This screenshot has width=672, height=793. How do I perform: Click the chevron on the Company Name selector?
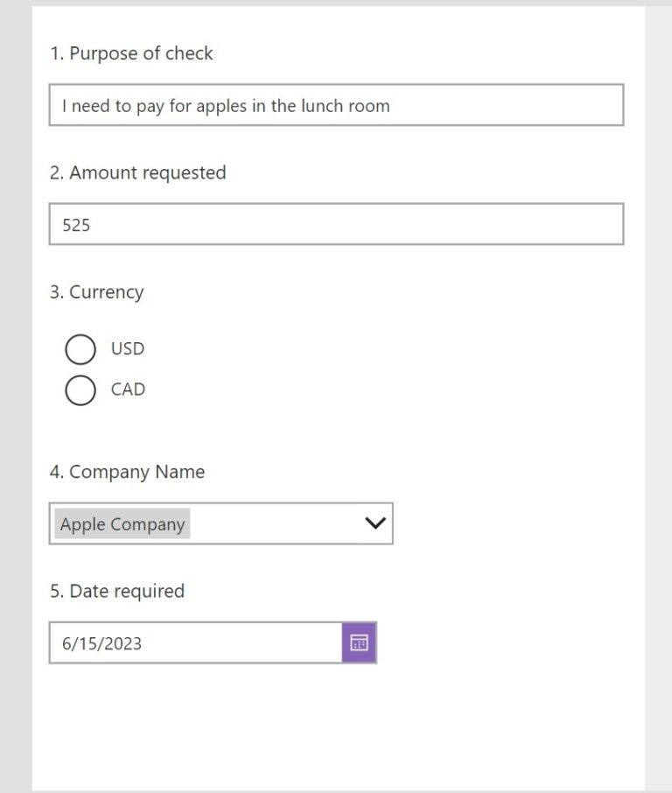click(x=375, y=523)
